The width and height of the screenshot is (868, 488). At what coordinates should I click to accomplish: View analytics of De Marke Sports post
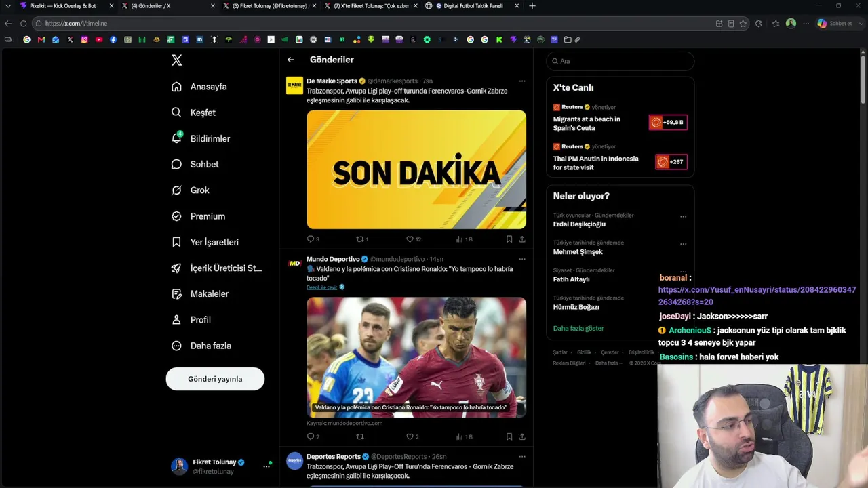464,239
